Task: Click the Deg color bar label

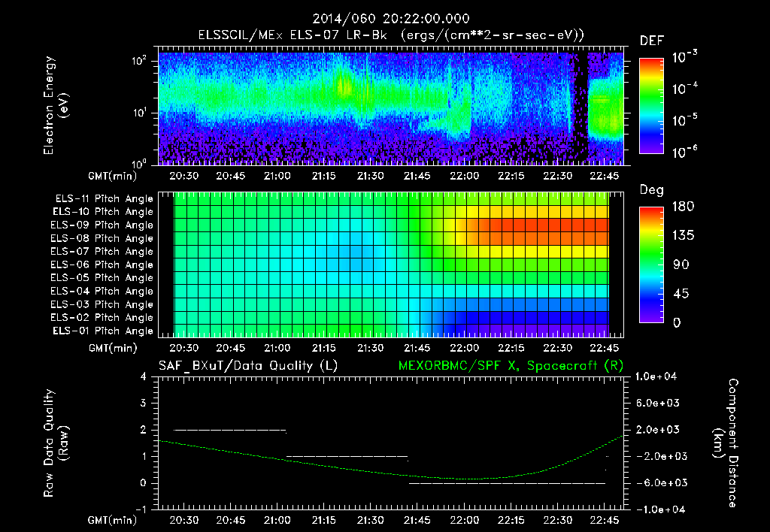Action: (x=651, y=190)
